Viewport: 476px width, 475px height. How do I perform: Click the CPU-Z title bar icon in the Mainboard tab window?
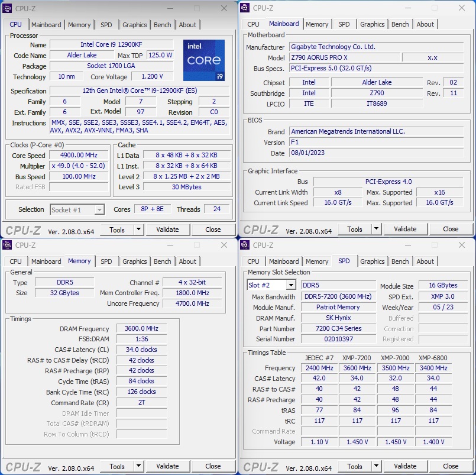click(x=245, y=8)
